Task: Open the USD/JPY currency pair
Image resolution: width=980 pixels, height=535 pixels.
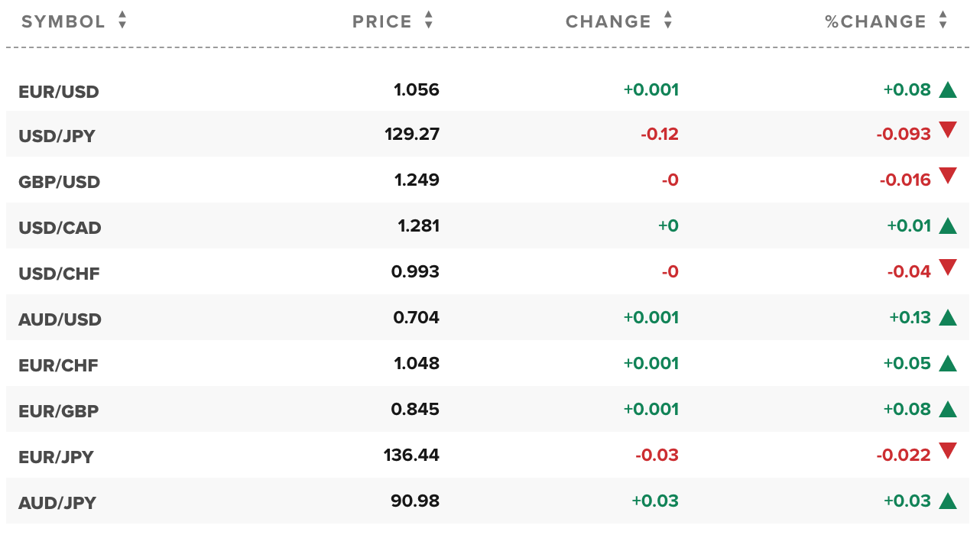Action: point(57,137)
